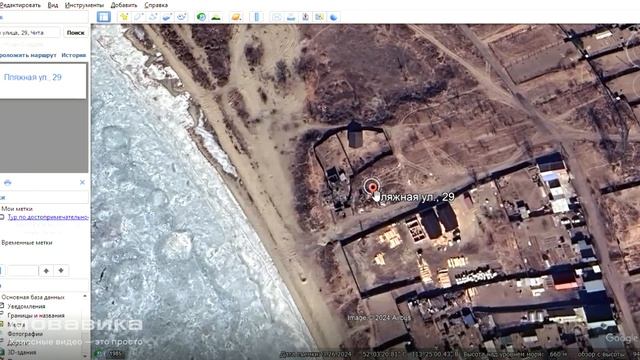640x360 pixels.
Task: Click Image © 2024 Airbus attribution
Action: click(379, 317)
